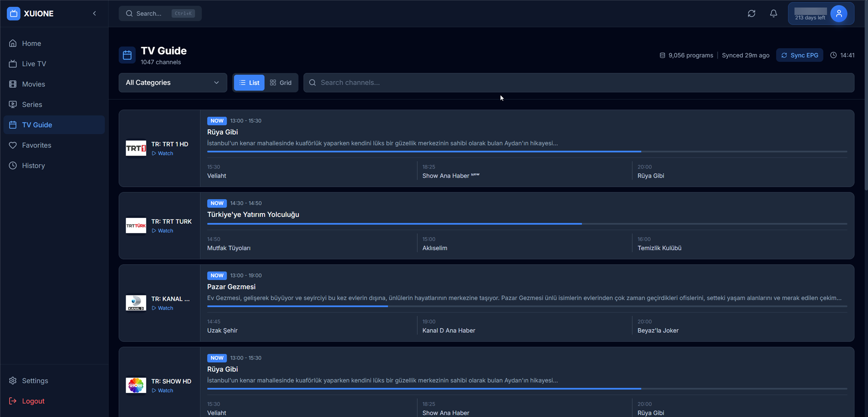Screen dimensions: 868x417
Task: Click the search magnifier icon in top bar
Action: click(129, 13)
